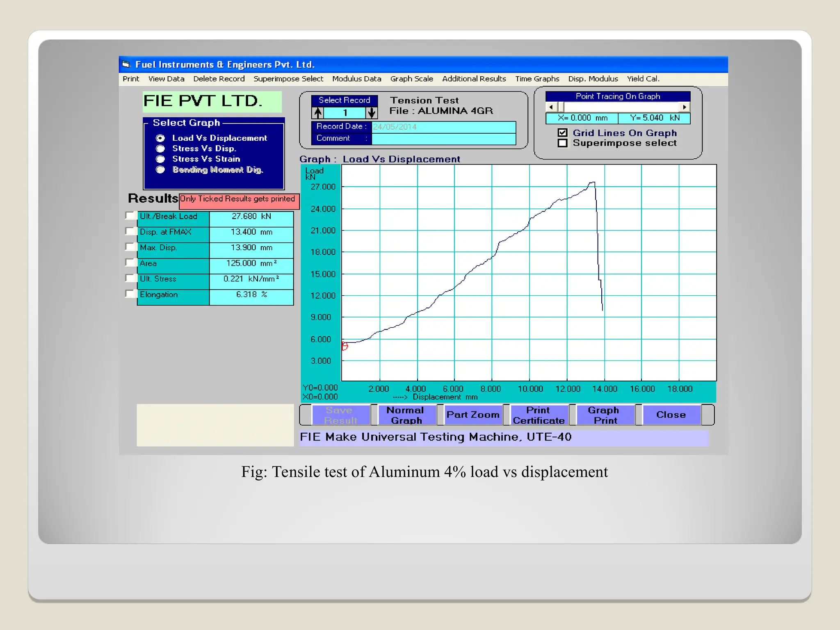
Task: Click the Part Zoom button
Action: 473,415
